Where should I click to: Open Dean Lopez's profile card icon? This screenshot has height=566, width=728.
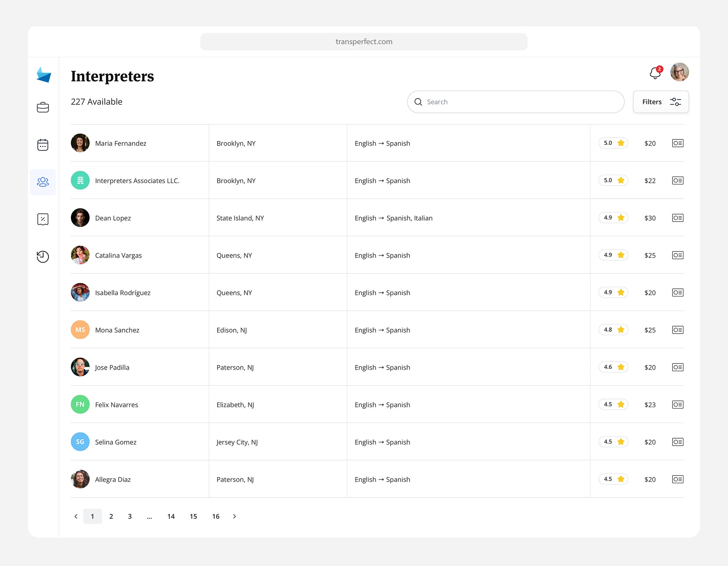pyautogui.click(x=677, y=218)
